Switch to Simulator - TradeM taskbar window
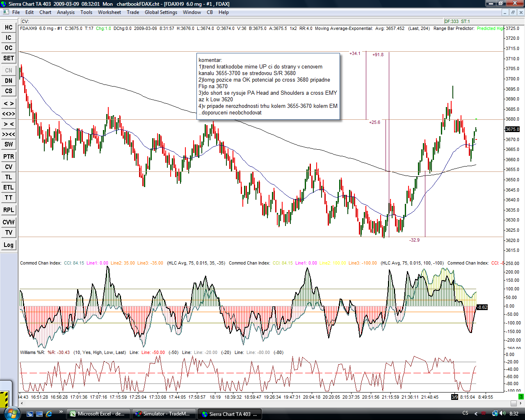Screen dimensions: 525x420 click(x=164, y=414)
